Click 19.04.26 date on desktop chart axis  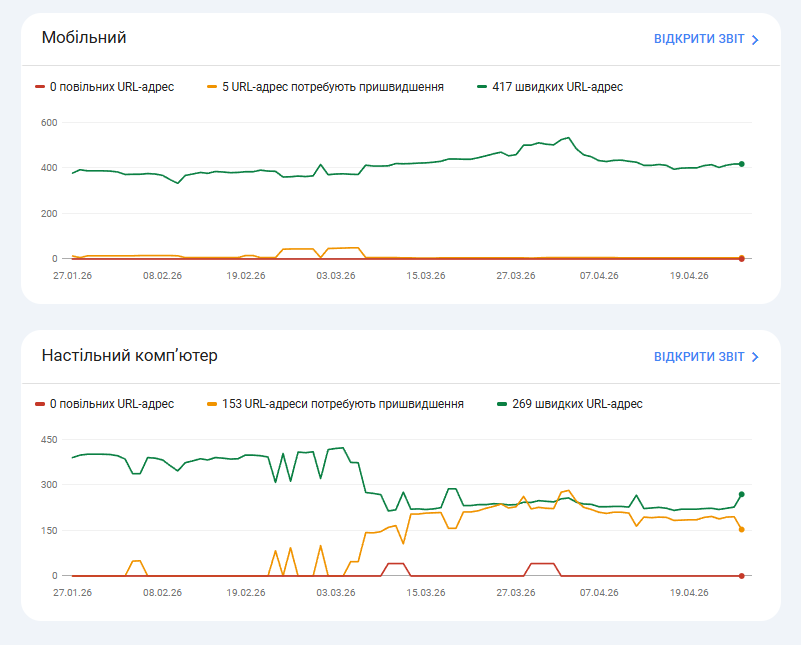[689, 592]
